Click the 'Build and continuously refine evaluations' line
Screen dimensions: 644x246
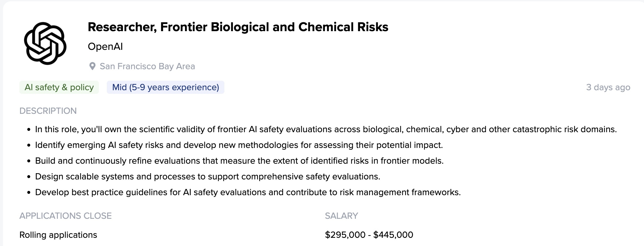[x=239, y=161]
